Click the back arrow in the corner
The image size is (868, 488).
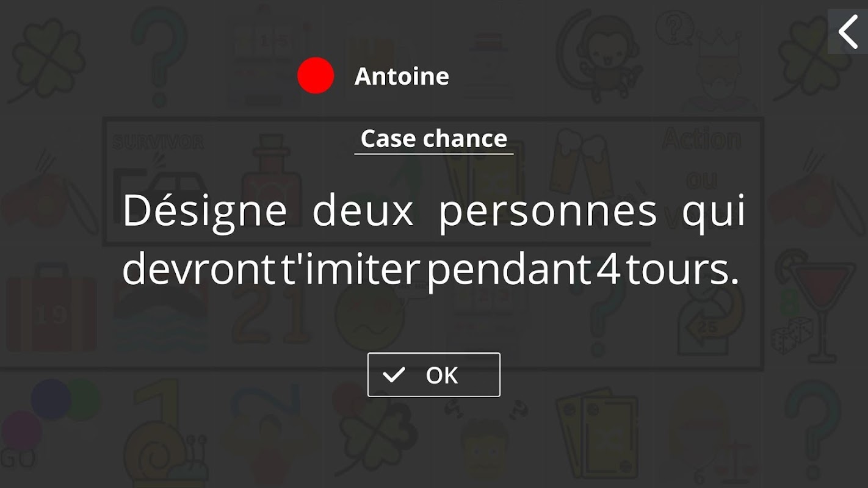click(x=848, y=32)
